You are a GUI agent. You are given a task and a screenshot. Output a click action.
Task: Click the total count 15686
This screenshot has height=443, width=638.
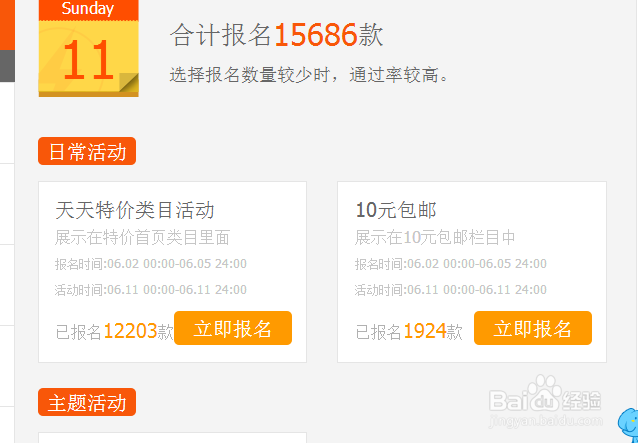(316, 35)
